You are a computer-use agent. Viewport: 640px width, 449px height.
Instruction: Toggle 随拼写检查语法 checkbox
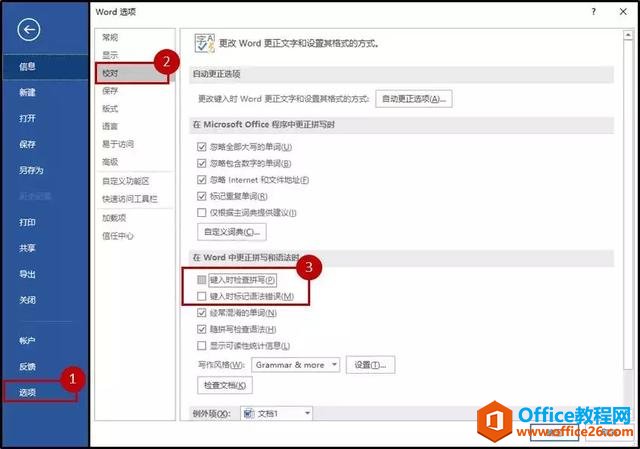(202, 329)
